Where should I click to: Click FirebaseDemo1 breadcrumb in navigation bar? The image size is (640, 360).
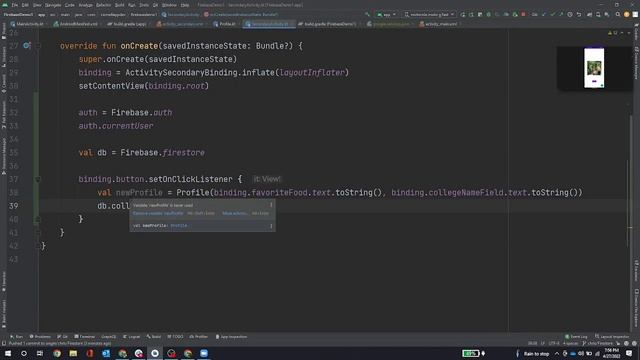click(x=18, y=14)
